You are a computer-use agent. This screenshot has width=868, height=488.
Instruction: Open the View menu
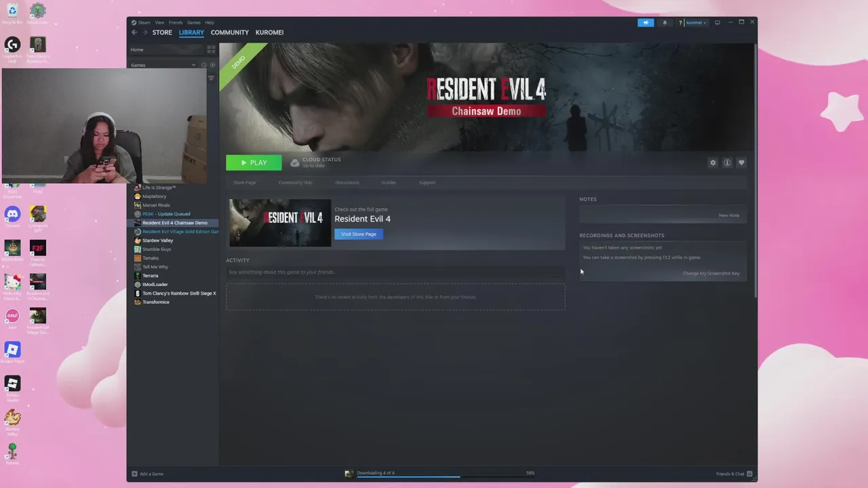159,22
